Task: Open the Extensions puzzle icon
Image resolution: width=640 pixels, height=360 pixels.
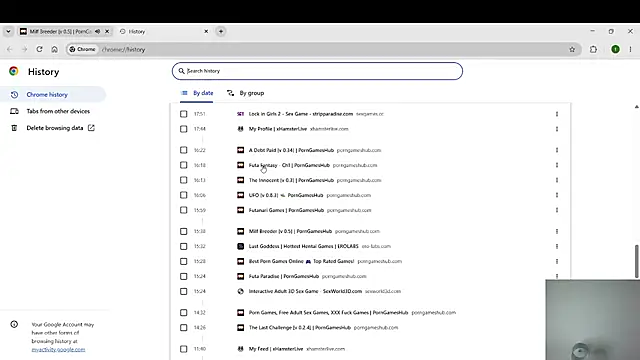Action: point(593,49)
